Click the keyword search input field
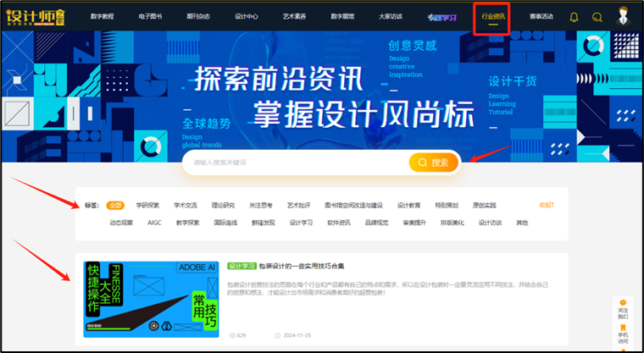This screenshot has height=353, width=644. (x=297, y=162)
